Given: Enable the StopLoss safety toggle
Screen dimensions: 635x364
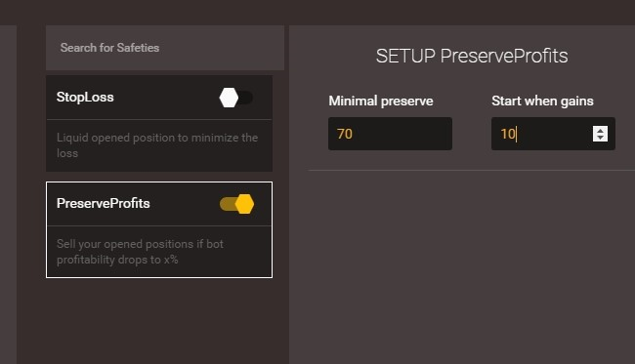Looking at the screenshot, I should pyautogui.click(x=236, y=98).
